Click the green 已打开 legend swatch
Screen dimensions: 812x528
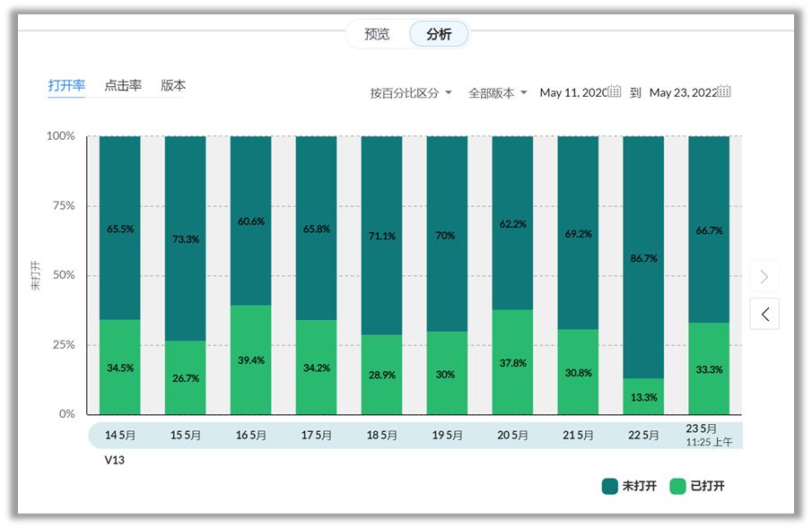pyautogui.click(x=678, y=486)
